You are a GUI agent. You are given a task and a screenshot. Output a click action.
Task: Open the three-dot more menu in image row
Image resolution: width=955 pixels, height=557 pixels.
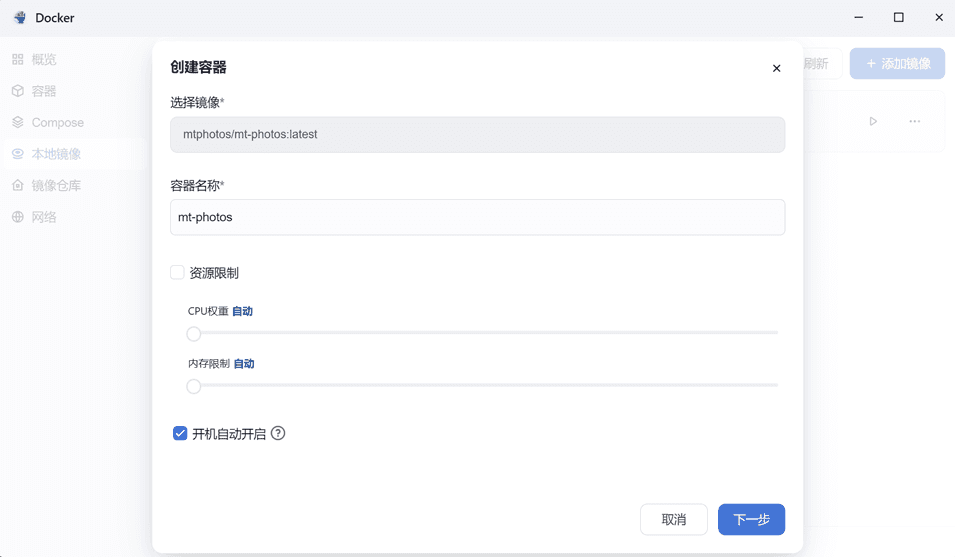(915, 121)
